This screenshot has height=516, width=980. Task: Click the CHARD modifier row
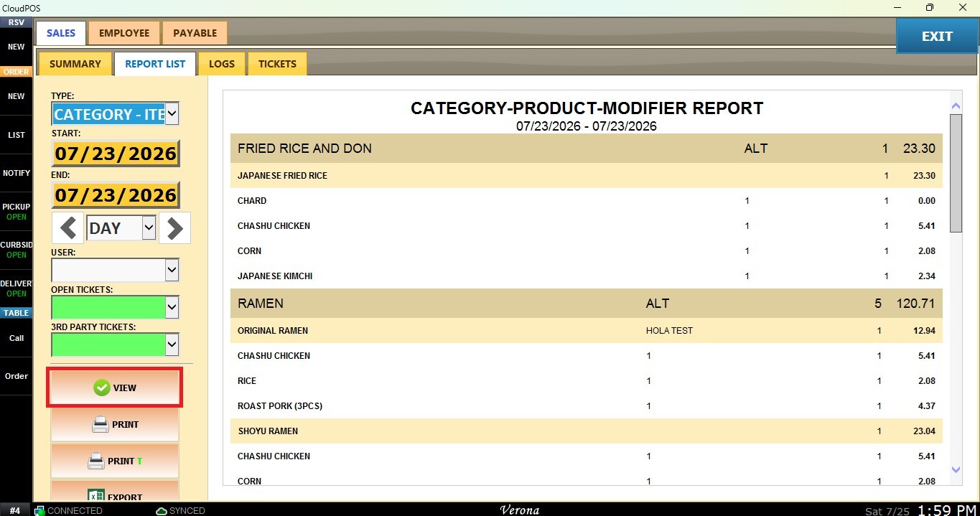[586, 201]
